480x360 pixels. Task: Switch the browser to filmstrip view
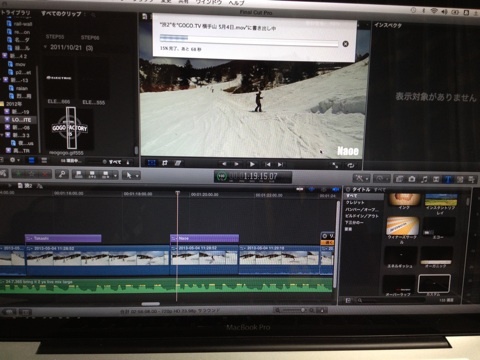[x=31, y=160]
